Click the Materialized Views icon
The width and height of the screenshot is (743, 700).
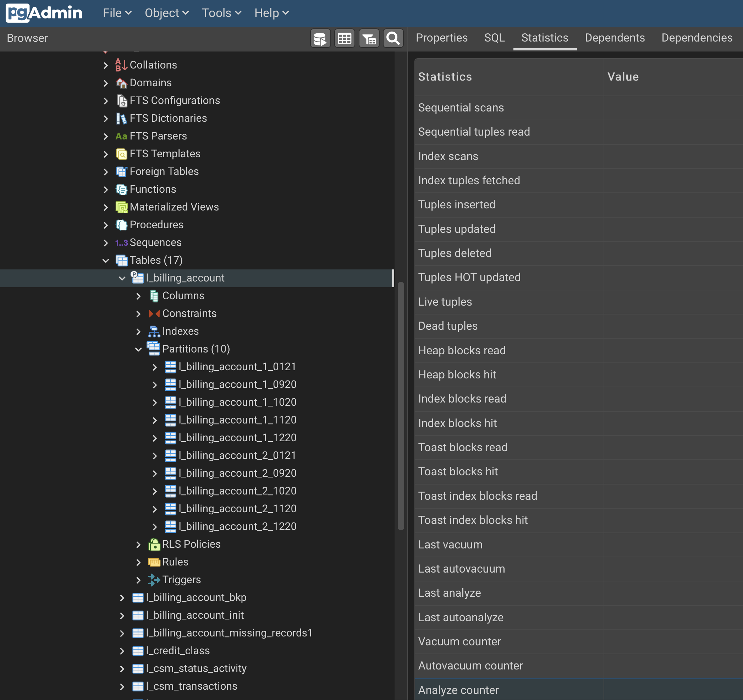click(121, 207)
